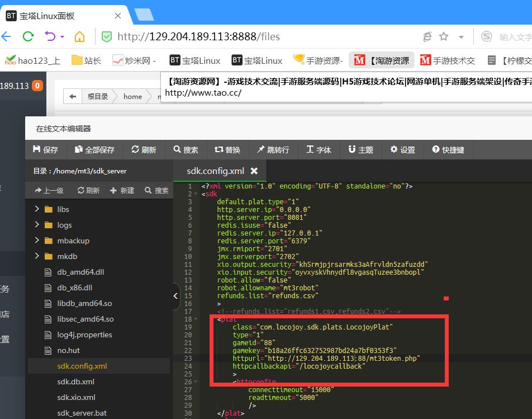Viewport: 532px width, 419px height.
Task: Go up one level (上一级)
Action: (49, 190)
